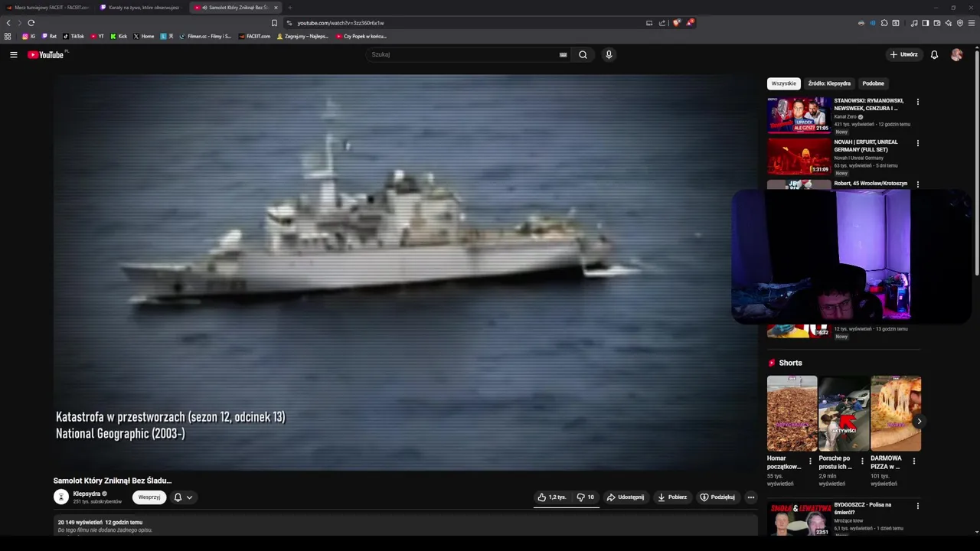
Task: Open the browser extensions puzzle icon
Action: click(x=884, y=23)
